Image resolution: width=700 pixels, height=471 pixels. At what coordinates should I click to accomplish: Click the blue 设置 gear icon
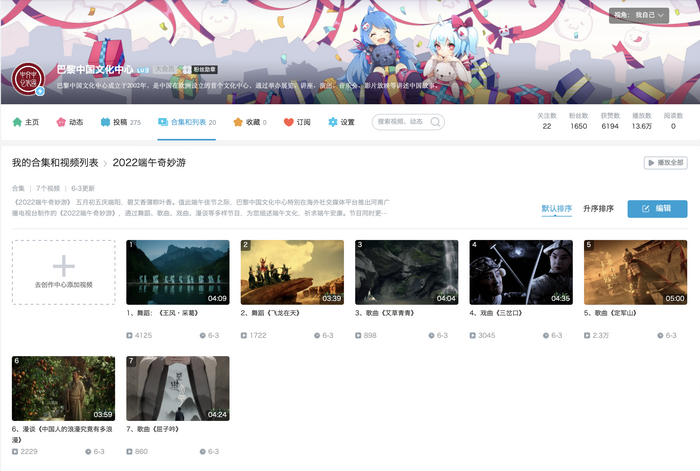coord(333,122)
